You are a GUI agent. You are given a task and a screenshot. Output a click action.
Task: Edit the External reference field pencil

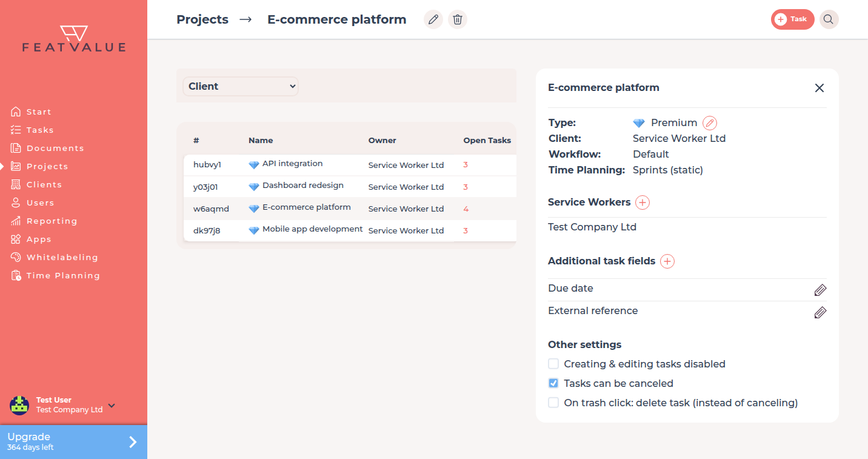[x=820, y=312]
